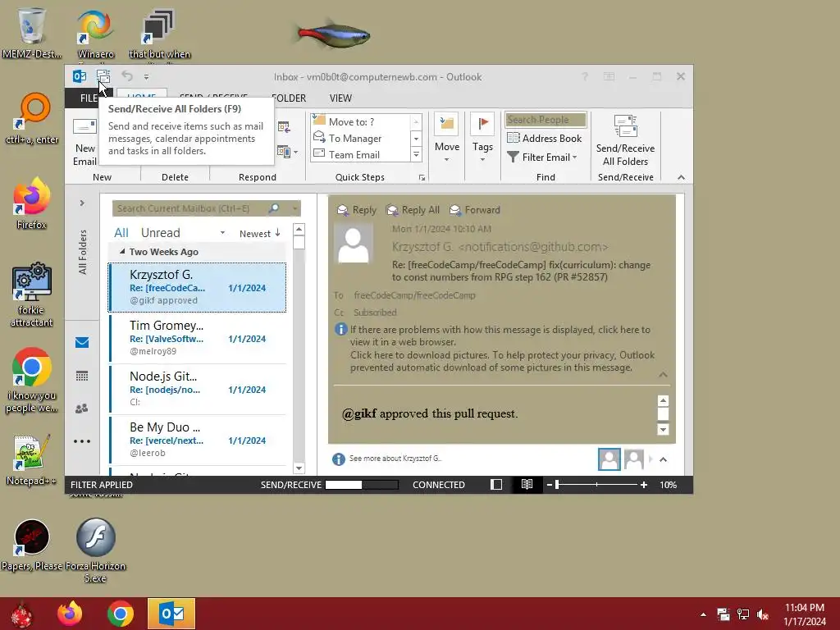Filter message list to Unread

click(160, 233)
